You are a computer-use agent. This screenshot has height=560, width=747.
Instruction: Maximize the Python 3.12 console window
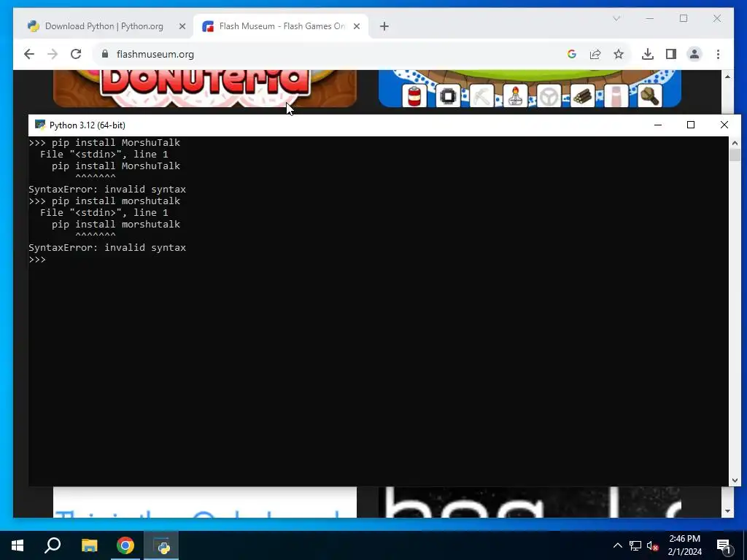[691, 125]
